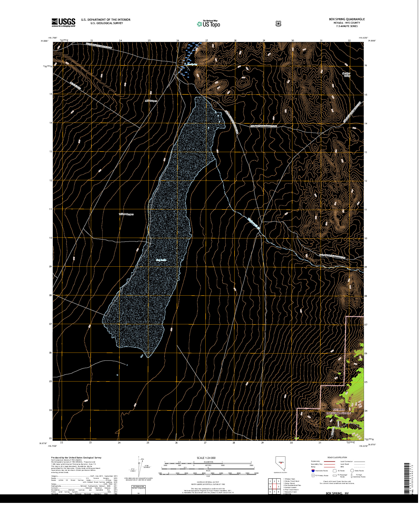Click the Toiyabe National Forest label
420x508 pixels.
point(339,411)
